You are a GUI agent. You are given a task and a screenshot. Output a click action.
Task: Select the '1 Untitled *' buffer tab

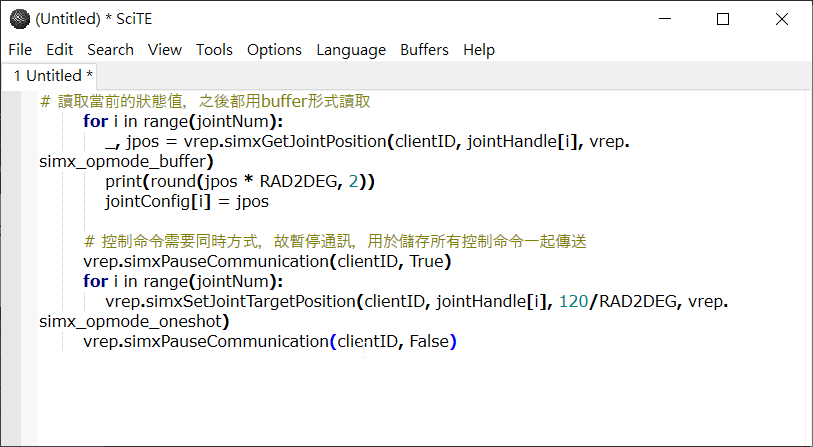(53, 76)
